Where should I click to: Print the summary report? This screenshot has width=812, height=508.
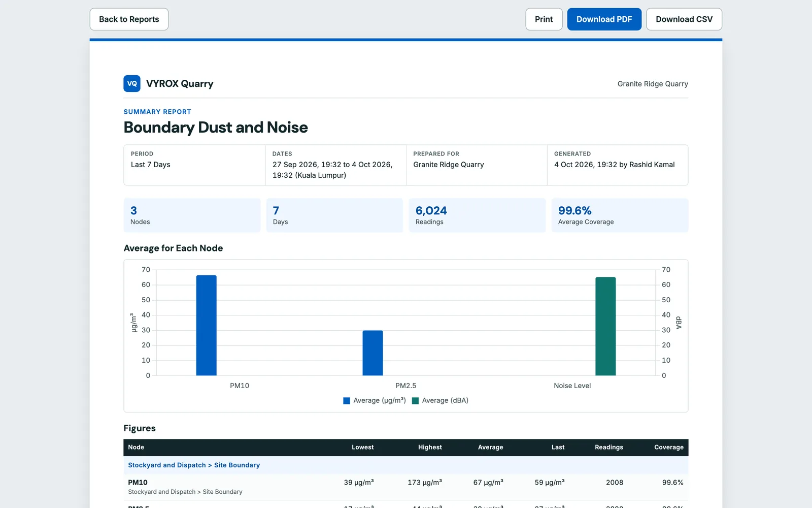[x=544, y=19]
